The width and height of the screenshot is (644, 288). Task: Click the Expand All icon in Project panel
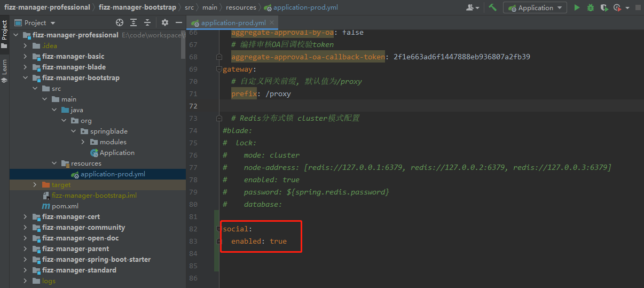pos(133,22)
